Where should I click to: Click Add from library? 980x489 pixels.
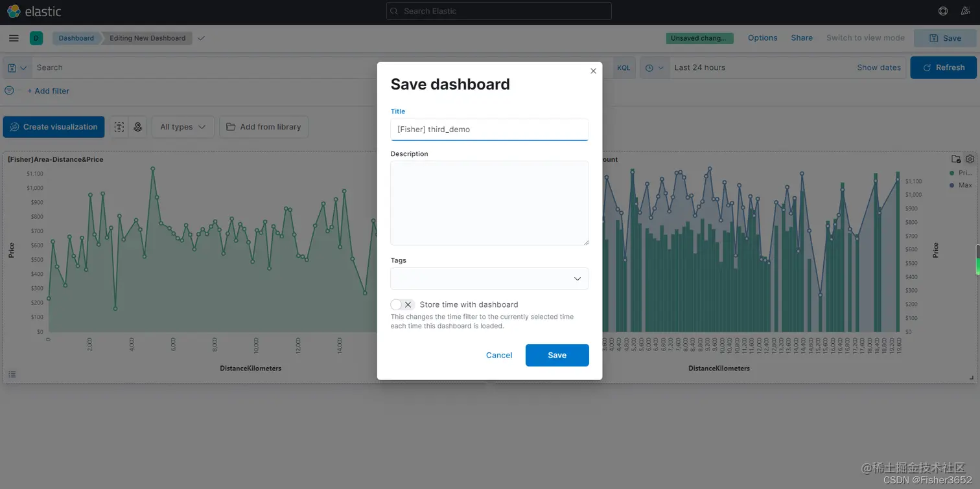coord(264,127)
